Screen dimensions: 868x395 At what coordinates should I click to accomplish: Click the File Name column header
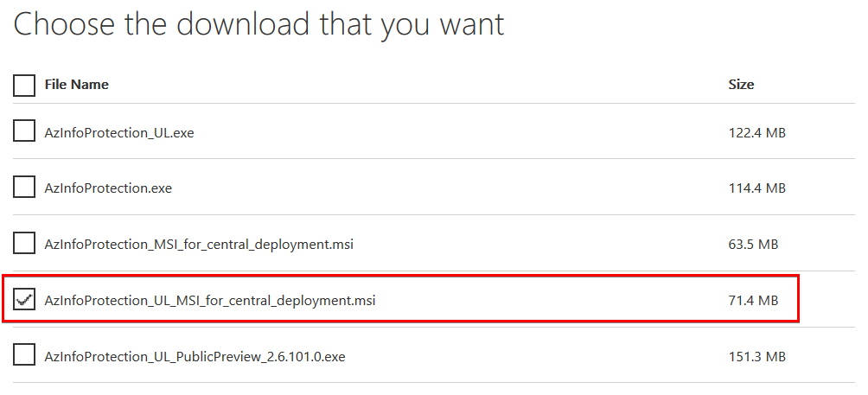tap(76, 85)
